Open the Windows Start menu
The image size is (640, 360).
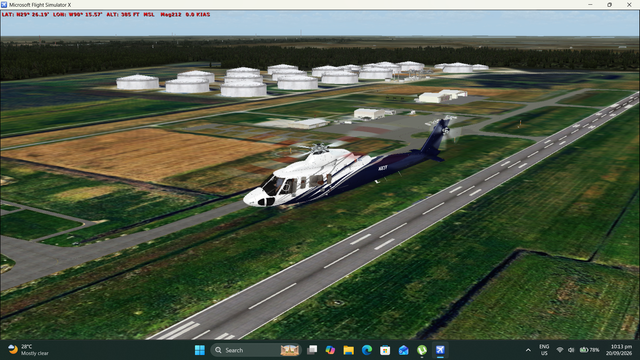click(200, 350)
